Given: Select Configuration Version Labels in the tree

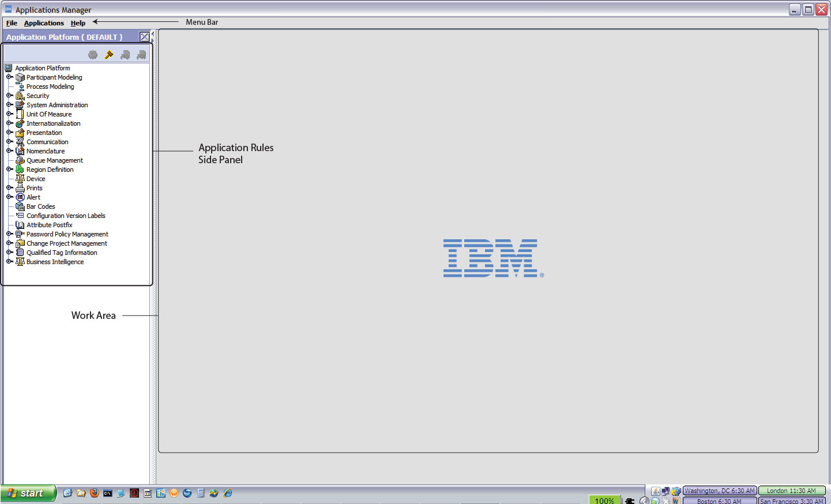Looking at the screenshot, I should (66, 216).
